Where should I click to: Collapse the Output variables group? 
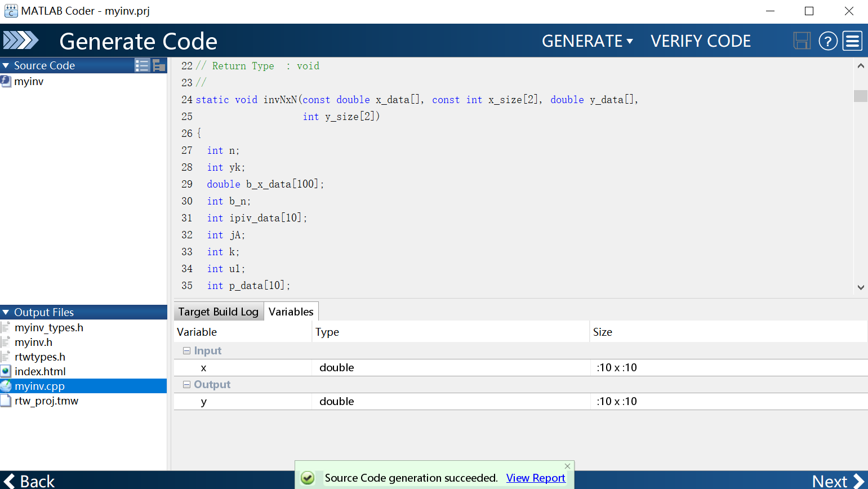186,384
